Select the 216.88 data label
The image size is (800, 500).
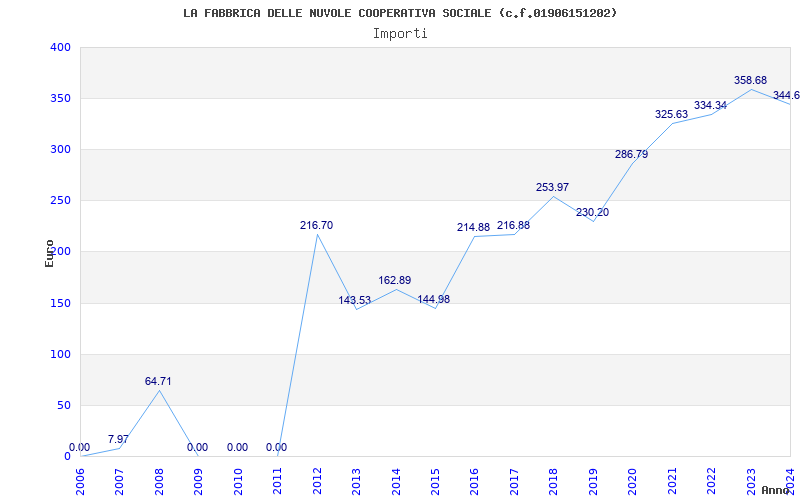[x=513, y=226]
